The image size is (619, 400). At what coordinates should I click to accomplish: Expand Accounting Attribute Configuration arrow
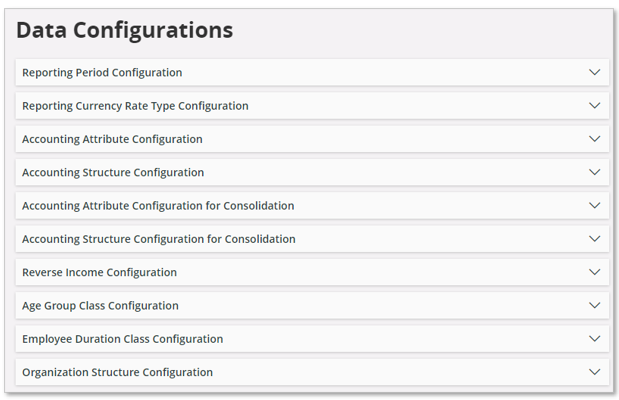(594, 139)
